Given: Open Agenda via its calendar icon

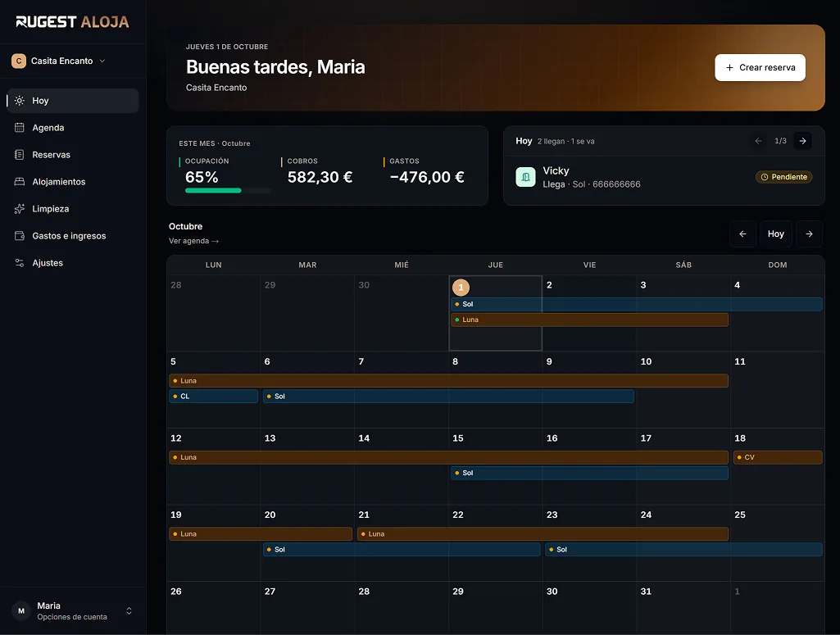Looking at the screenshot, I should 20,128.
